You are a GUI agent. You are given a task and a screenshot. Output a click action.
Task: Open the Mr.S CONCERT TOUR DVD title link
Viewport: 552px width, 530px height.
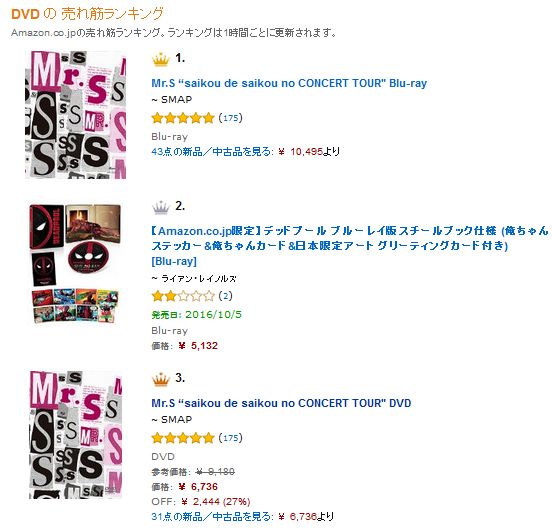(281, 403)
